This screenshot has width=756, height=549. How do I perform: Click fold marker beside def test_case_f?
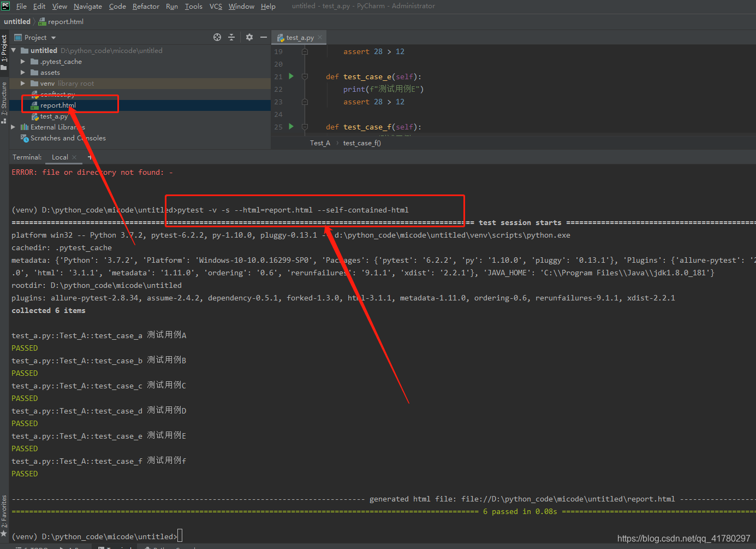point(305,127)
